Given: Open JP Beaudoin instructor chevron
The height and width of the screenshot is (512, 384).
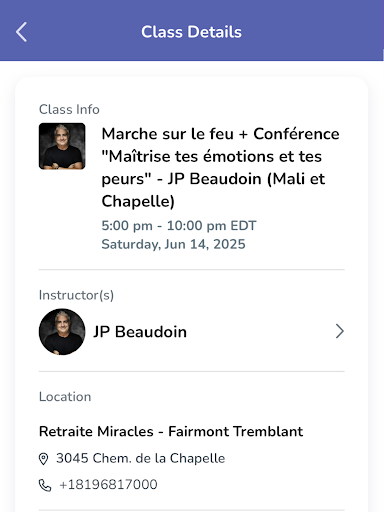Looking at the screenshot, I should click(339, 331).
